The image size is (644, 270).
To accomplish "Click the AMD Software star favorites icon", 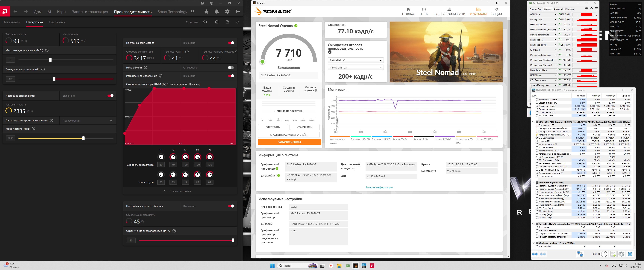I will coord(206,11).
